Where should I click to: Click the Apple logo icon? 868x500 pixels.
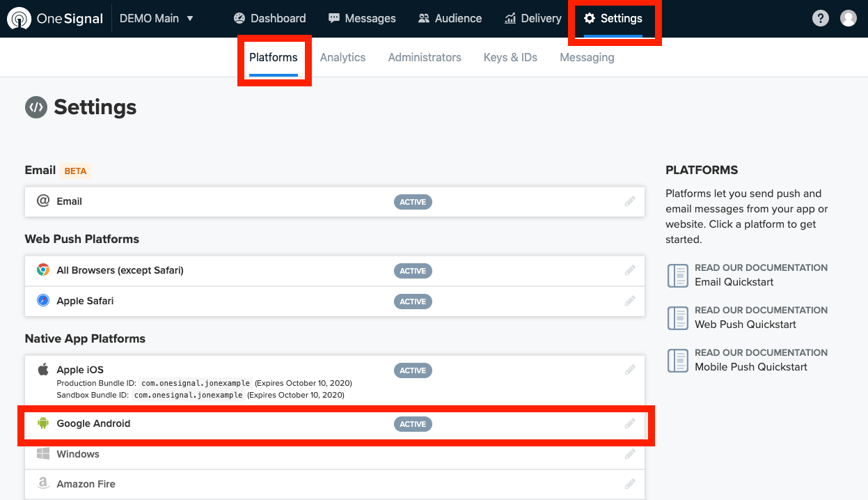click(x=43, y=369)
